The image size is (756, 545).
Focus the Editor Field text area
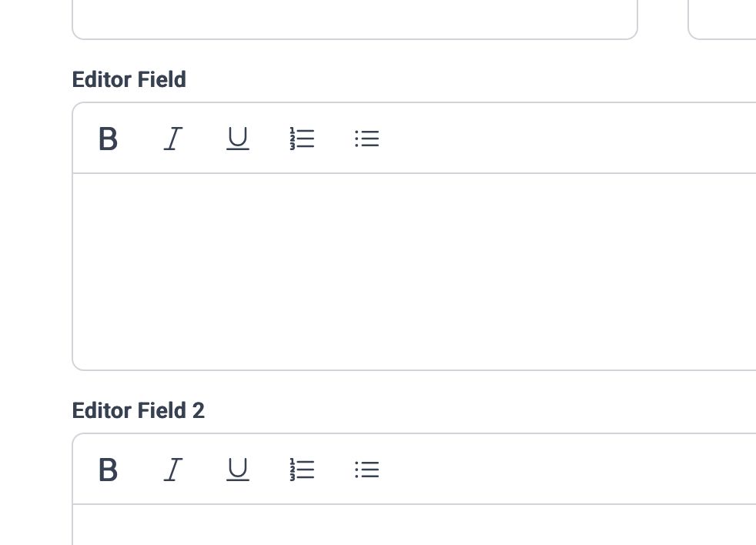[x=414, y=272]
